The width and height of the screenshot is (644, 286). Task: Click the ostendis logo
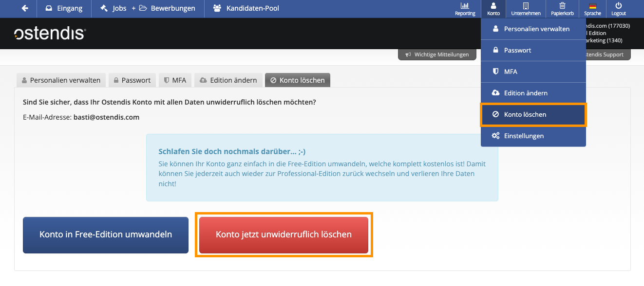[x=50, y=33]
